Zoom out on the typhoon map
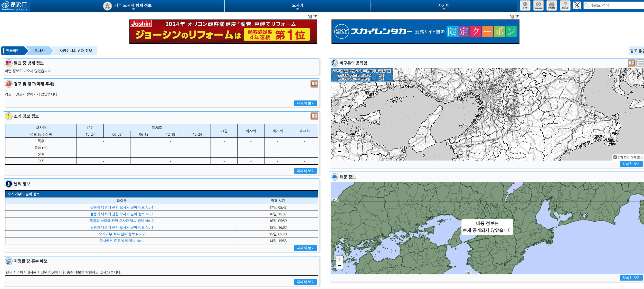644x289 pixels. click(339, 265)
